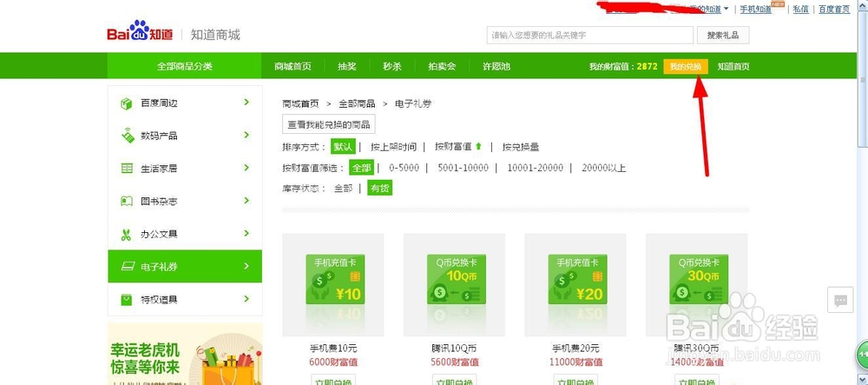This screenshot has width=868, height=385.
Task: Open the 百度首页 top link
Action: click(x=834, y=9)
